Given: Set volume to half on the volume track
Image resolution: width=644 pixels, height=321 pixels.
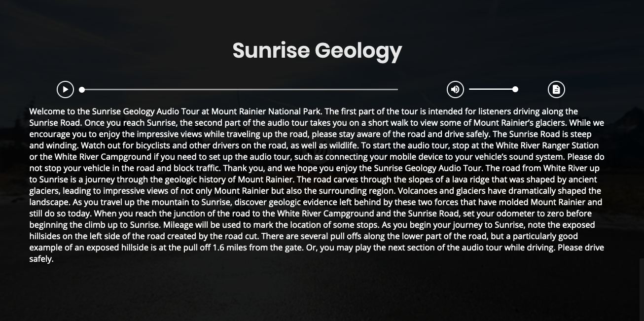Looking at the screenshot, I should click(492, 89).
